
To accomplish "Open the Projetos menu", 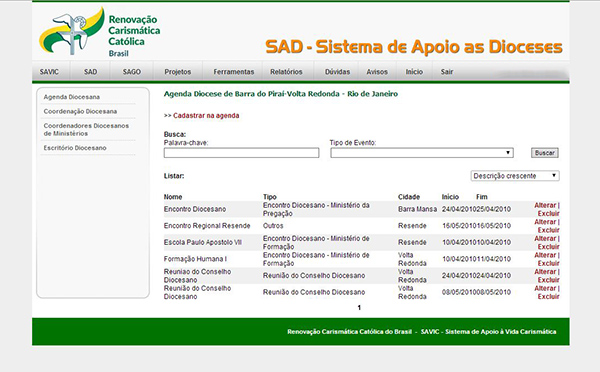I will [178, 72].
